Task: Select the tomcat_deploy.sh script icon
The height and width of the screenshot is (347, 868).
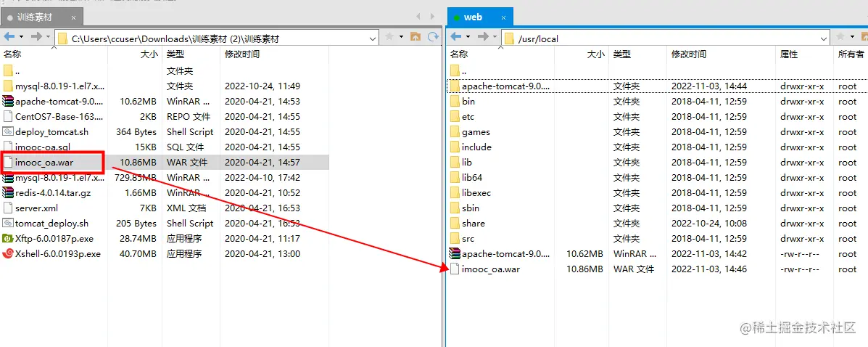Action: click(x=8, y=224)
